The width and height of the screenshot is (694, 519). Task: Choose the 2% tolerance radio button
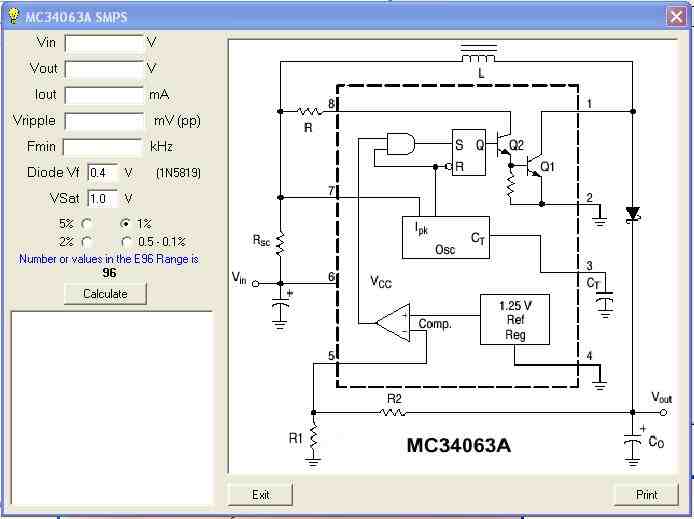[x=87, y=242]
